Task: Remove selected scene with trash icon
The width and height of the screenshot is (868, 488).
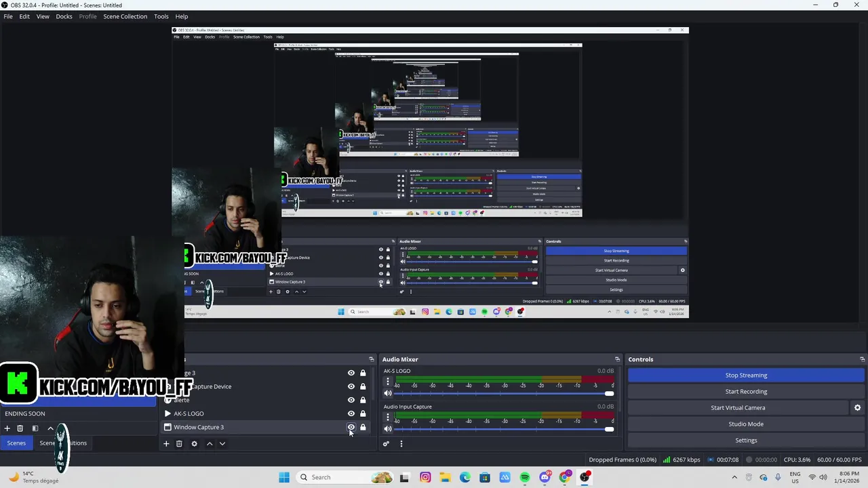Action: click(20, 428)
